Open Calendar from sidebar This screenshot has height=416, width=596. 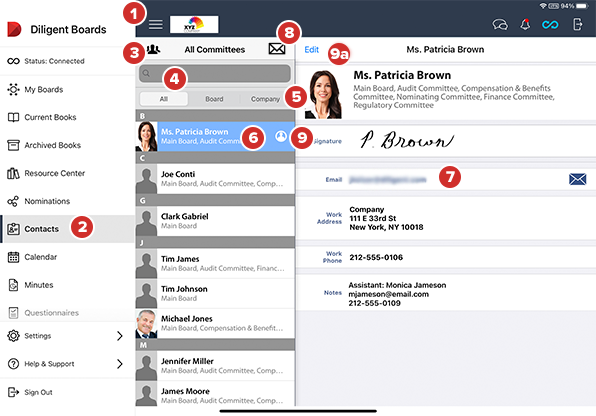(68, 257)
